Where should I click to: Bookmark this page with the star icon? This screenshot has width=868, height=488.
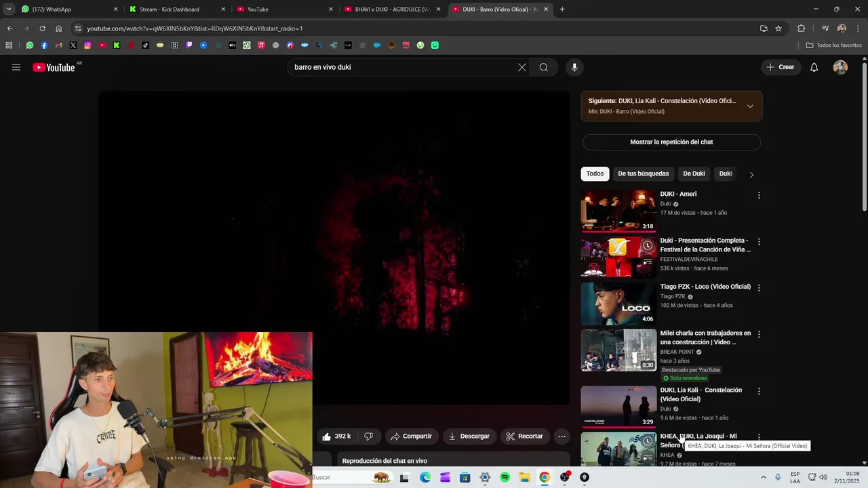(778, 28)
